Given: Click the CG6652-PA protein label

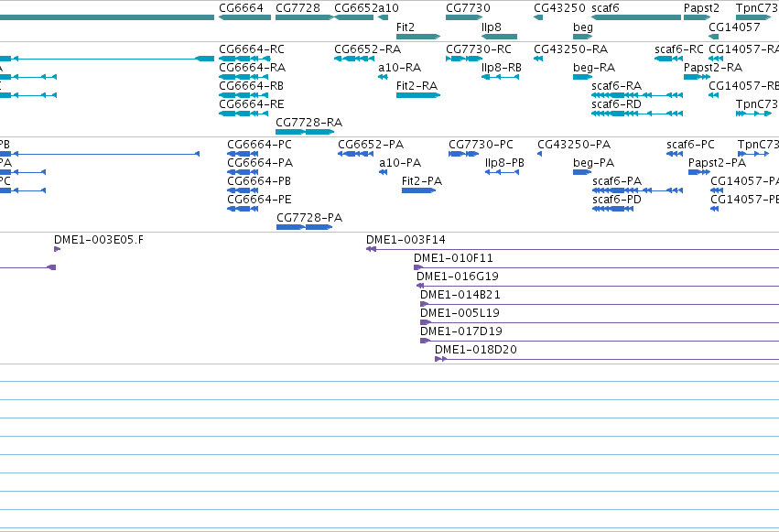Looking at the screenshot, I should [x=371, y=144].
